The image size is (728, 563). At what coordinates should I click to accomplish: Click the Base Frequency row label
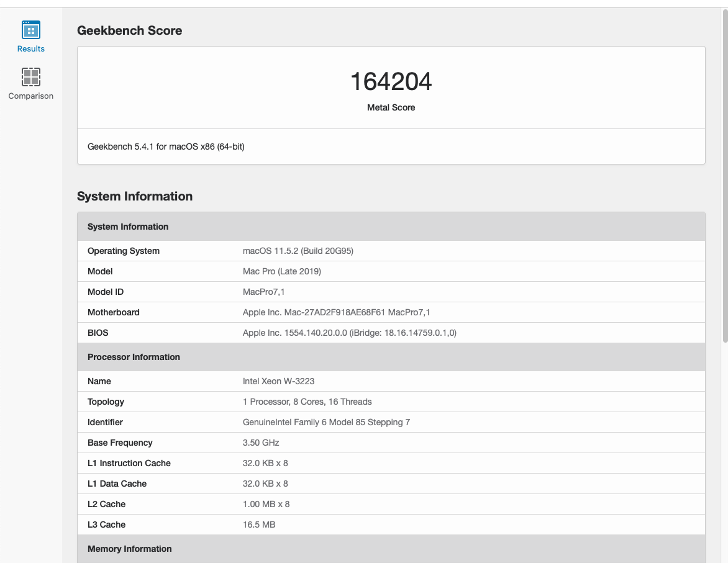[x=120, y=443]
